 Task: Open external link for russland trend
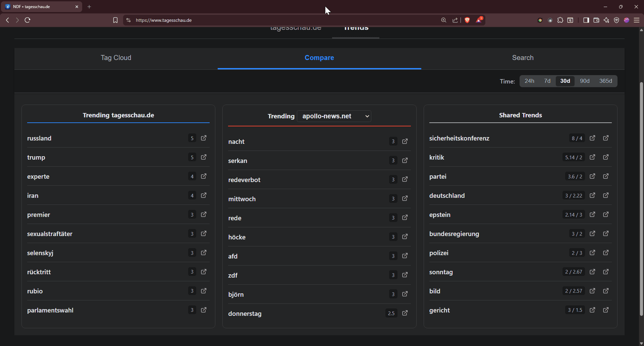pyautogui.click(x=204, y=138)
